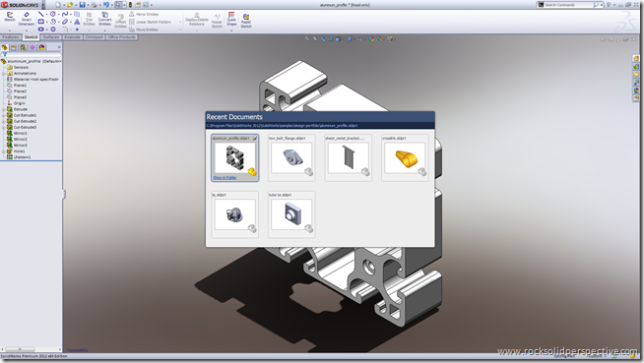
Task: Click the Print icon in title toolbar
Action: [x=95, y=5]
